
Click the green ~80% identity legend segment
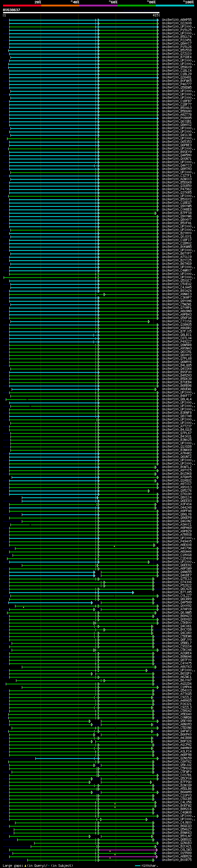137,6
